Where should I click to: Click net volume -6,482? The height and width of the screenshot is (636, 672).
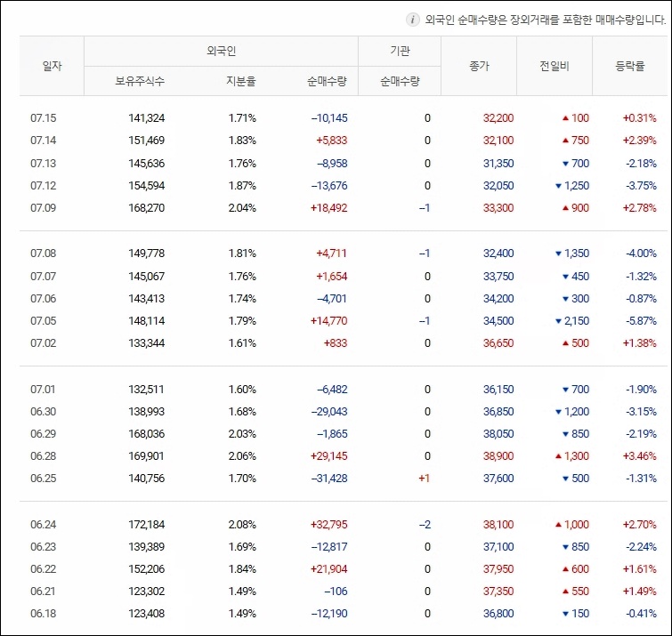(x=332, y=390)
